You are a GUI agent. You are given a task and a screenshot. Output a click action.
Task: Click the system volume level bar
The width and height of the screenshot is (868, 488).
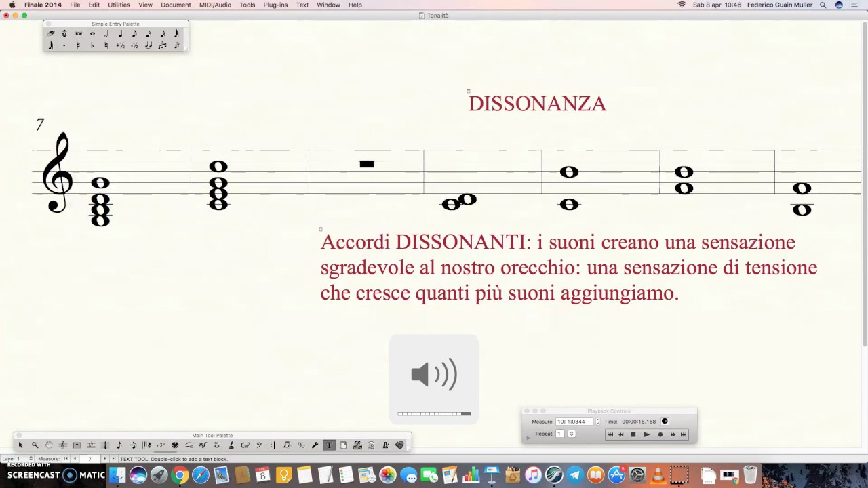[x=434, y=413]
